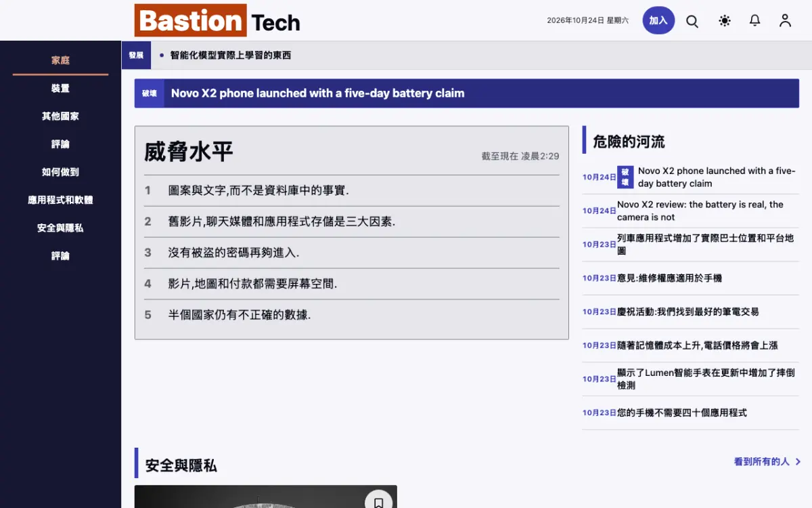812x508 pixels.
Task: Open 隨著記憶體成本上升,電話價格將會上漲 story
Action: (x=697, y=345)
